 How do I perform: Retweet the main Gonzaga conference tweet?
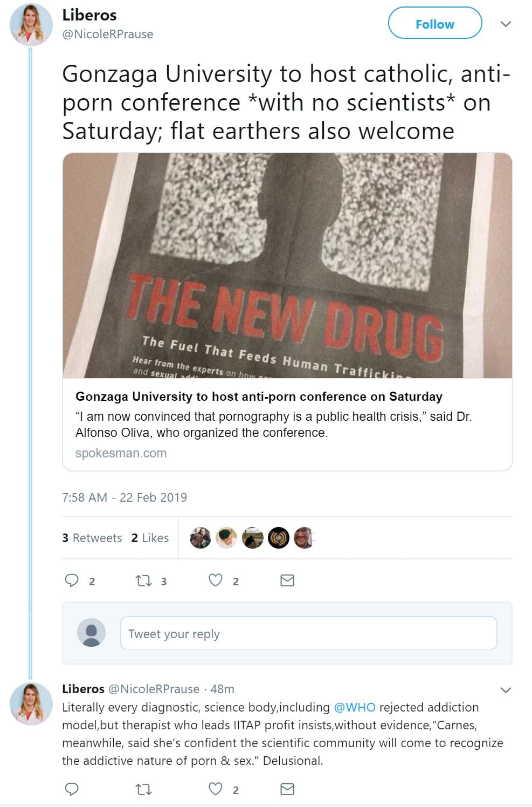click(143, 580)
